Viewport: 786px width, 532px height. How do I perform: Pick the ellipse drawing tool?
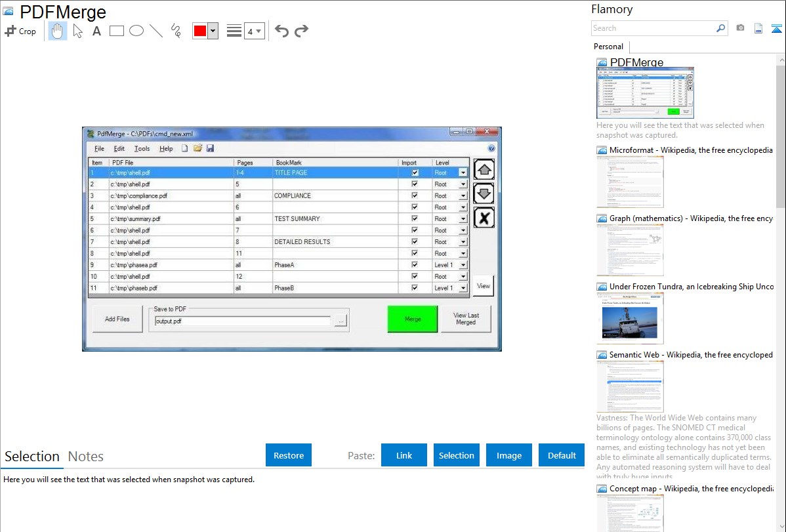tap(136, 31)
